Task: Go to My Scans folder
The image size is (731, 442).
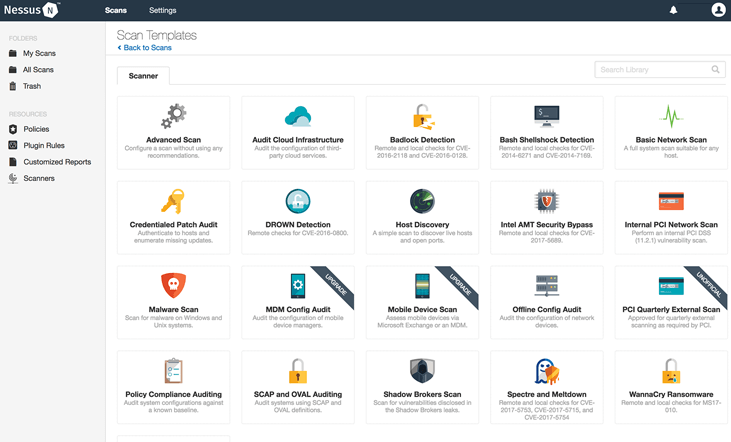Action: pyautogui.click(x=40, y=53)
